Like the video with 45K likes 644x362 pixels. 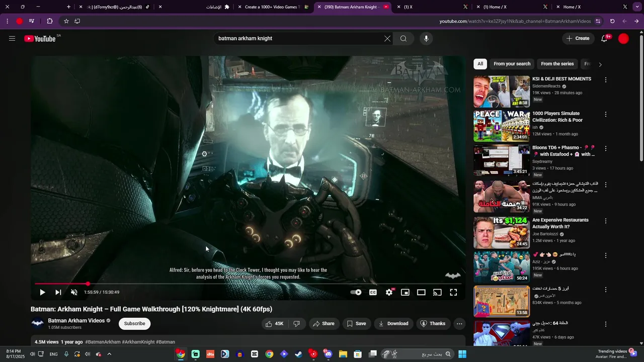[x=275, y=324]
